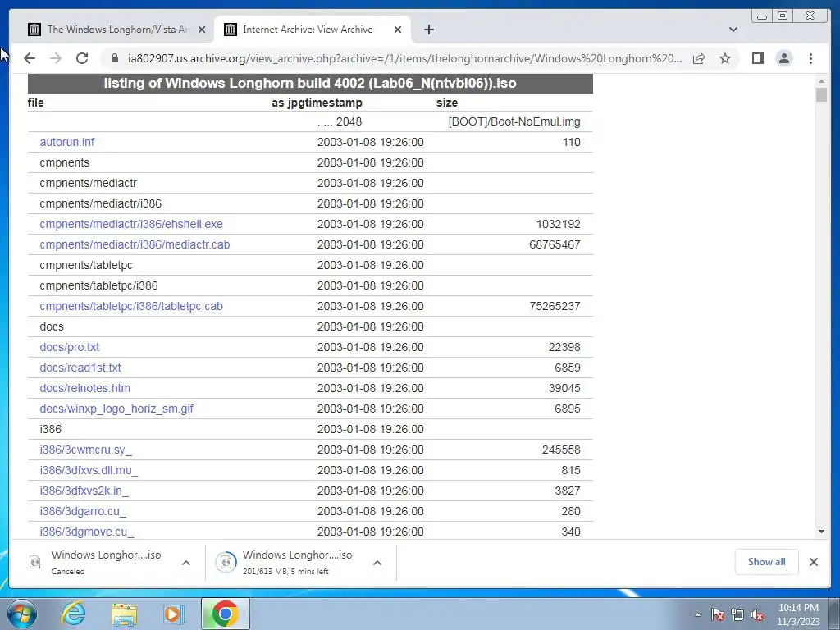This screenshot has height=630, width=840.
Task: Open i386/3dfxvs.dll.mu_ link
Action: [89, 470]
